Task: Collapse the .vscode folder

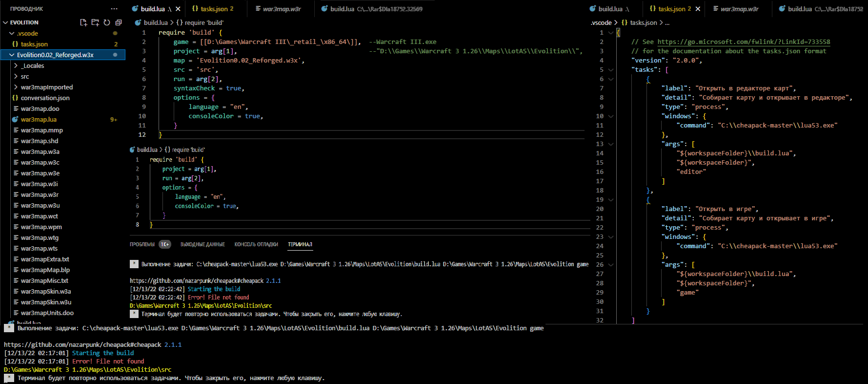Action: pyautogui.click(x=12, y=33)
